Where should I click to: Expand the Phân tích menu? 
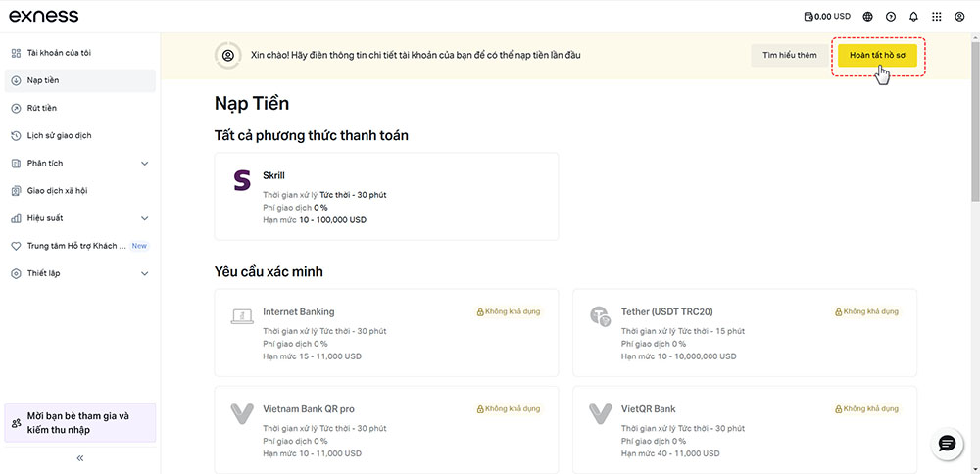pos(80,163)
